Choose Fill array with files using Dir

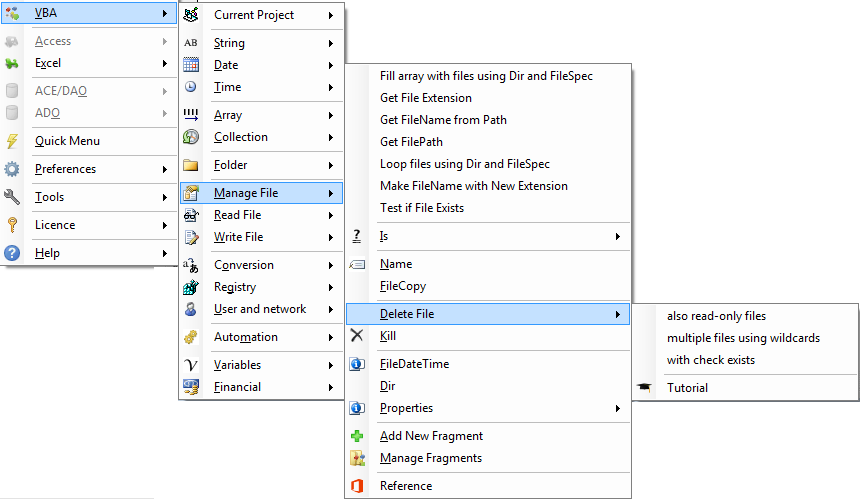(x=488, y=76)
